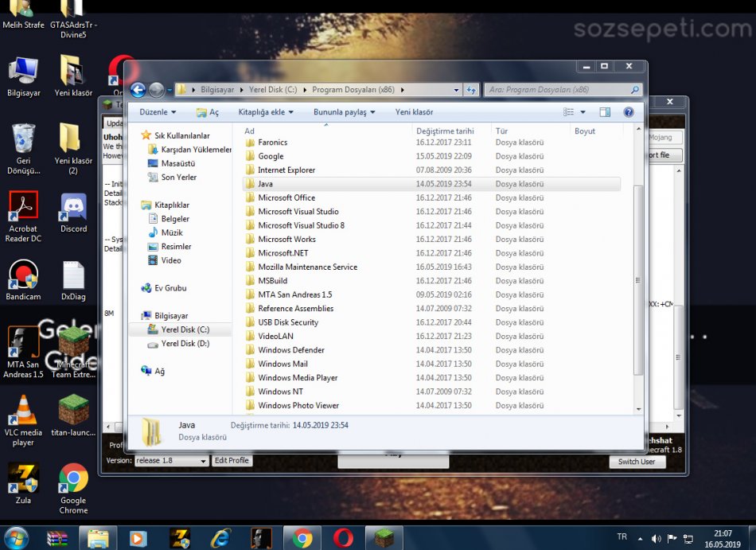Viewport: 756px width, 550px height.
Task: Open Acrobat Reader DC desktop icon
Action: pyautogui.click(x=23, y=217)
